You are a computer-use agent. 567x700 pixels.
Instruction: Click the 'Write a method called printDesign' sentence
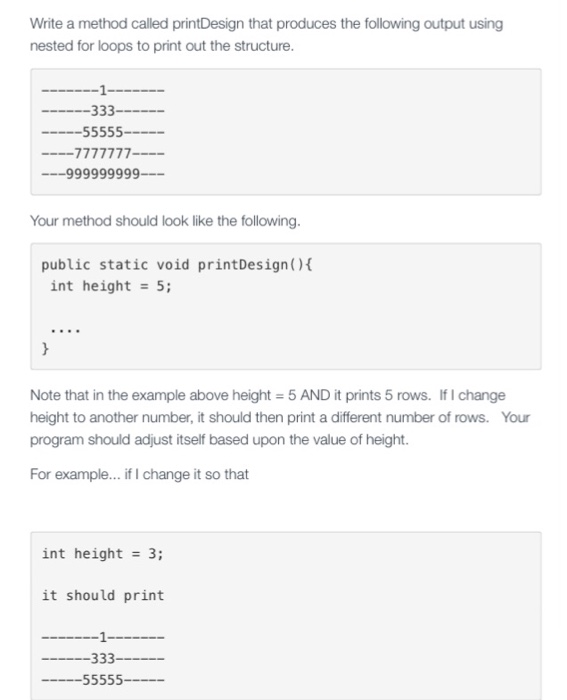[x=266, y=24]
